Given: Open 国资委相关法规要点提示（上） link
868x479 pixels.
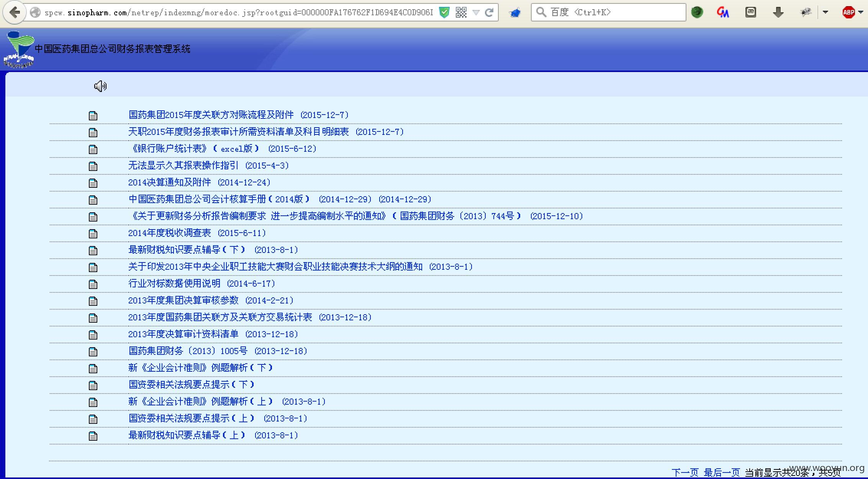Looking at the screenshot, I should pos(218,418).
